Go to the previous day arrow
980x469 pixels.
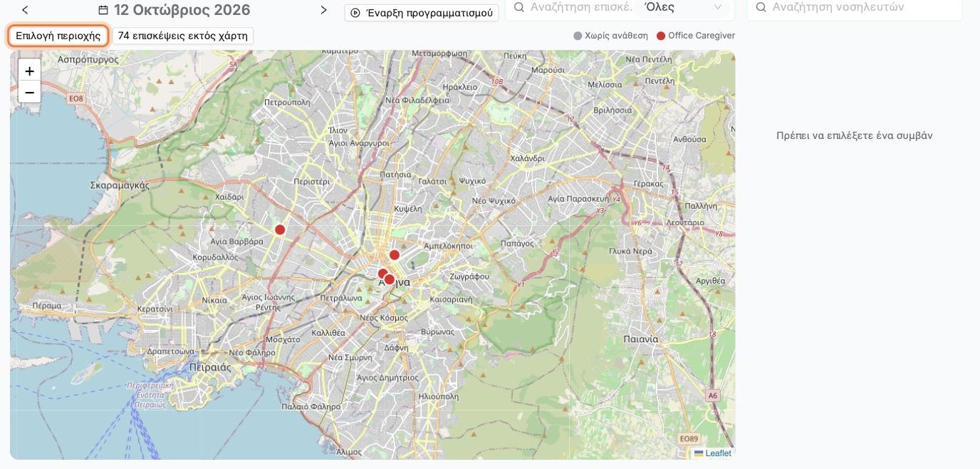pyautogui.click(x=25, y=10)
